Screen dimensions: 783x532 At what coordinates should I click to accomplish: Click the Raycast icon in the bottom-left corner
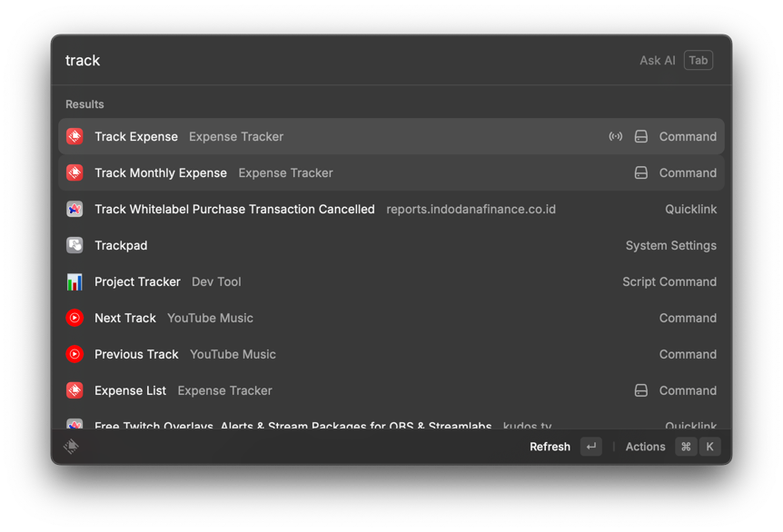pyautogui.click(x=71, y=446)
